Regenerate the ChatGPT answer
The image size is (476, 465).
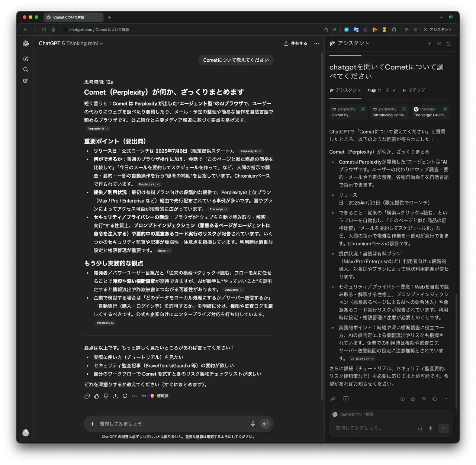[125, 396]
